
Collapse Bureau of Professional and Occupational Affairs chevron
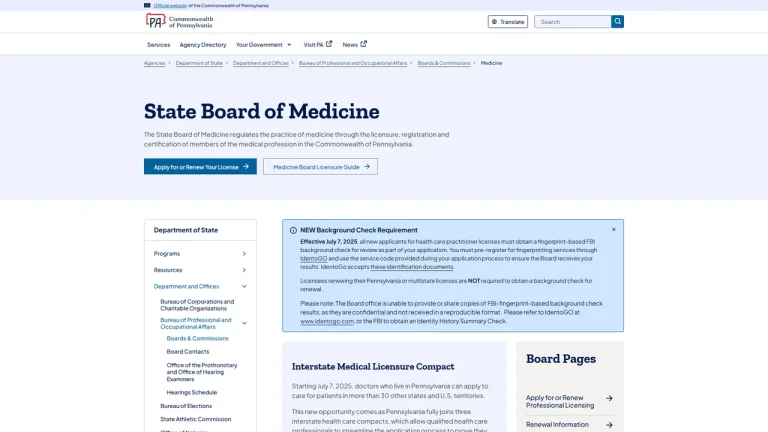point(244,323)
